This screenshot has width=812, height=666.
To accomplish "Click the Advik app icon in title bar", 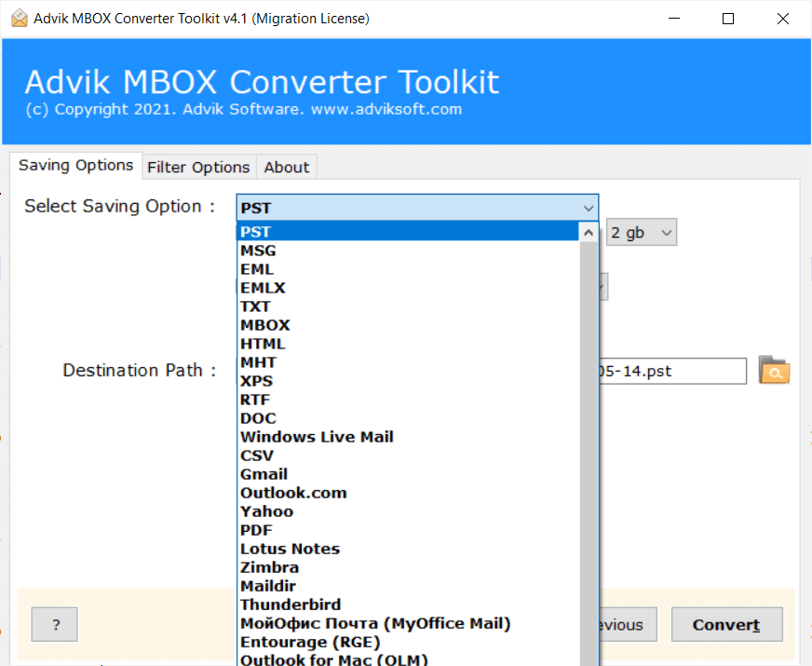I will pyautogui.click(x=20, y=18).
